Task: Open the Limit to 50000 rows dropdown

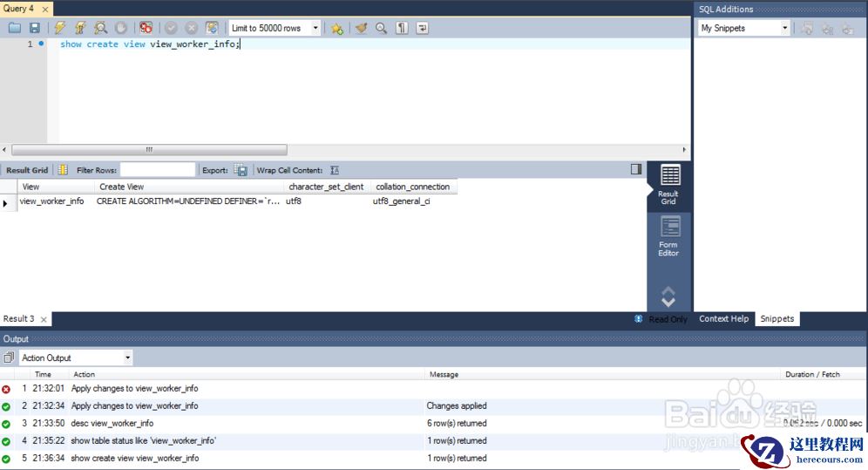Action: [315, 28]
